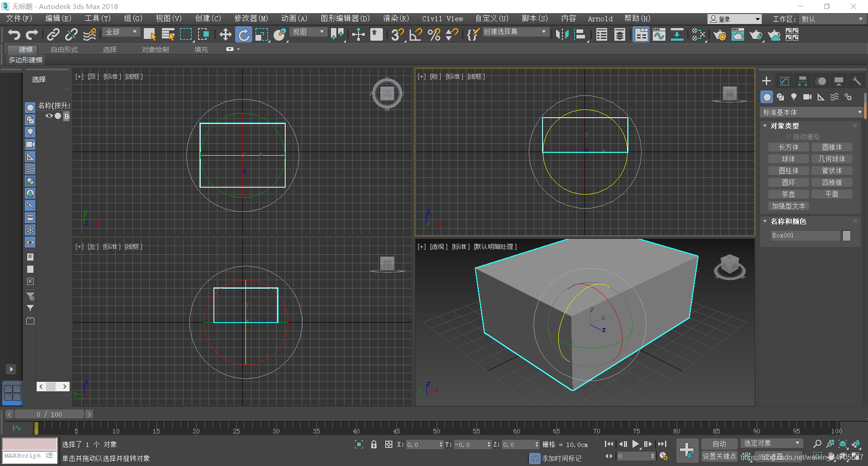Click the Mirror tool icon
This screenshot has height=466, width=868.
point(562,35)
